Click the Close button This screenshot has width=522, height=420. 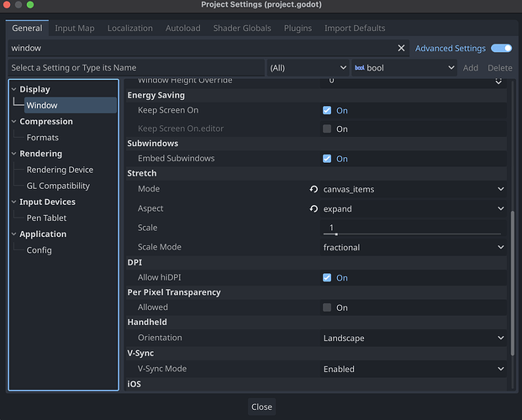[x=261, y=407]
